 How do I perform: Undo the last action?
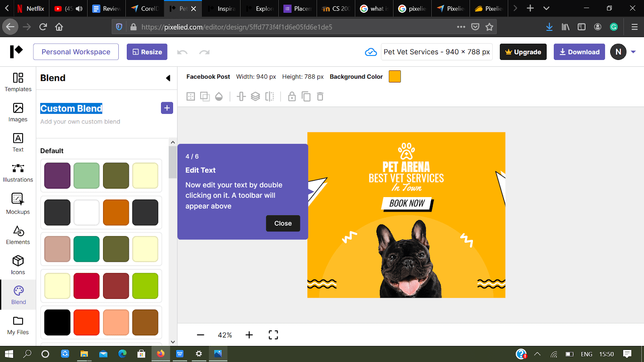[182, 52]
